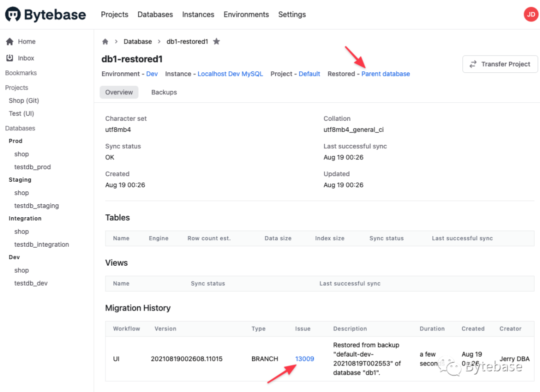
Task: Open the JD user avatar menu
Action: coord(531,14)
